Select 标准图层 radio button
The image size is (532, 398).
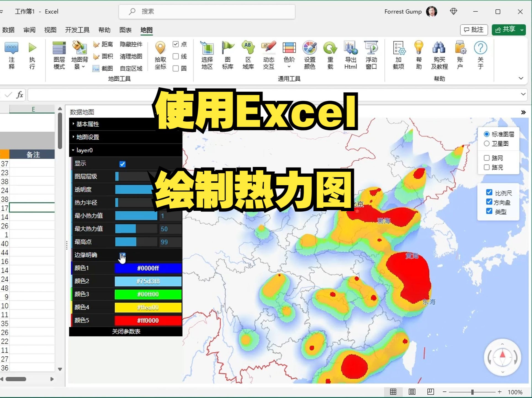click(487, 134)
